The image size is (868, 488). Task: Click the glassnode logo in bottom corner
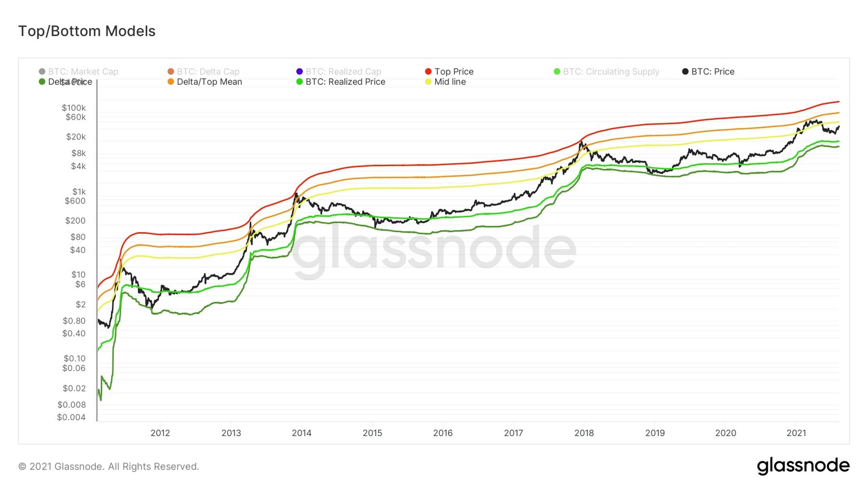pos(803,465)
